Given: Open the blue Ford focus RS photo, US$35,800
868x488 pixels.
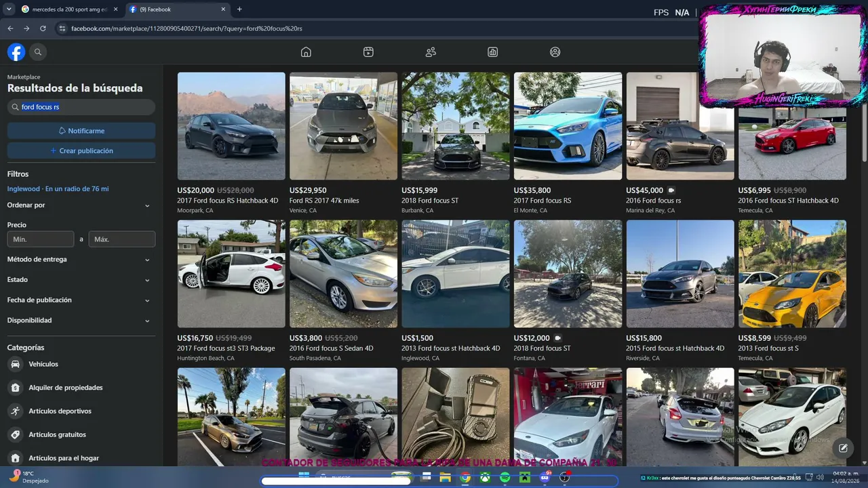Looking at the screenshot, I should (568, 126).
